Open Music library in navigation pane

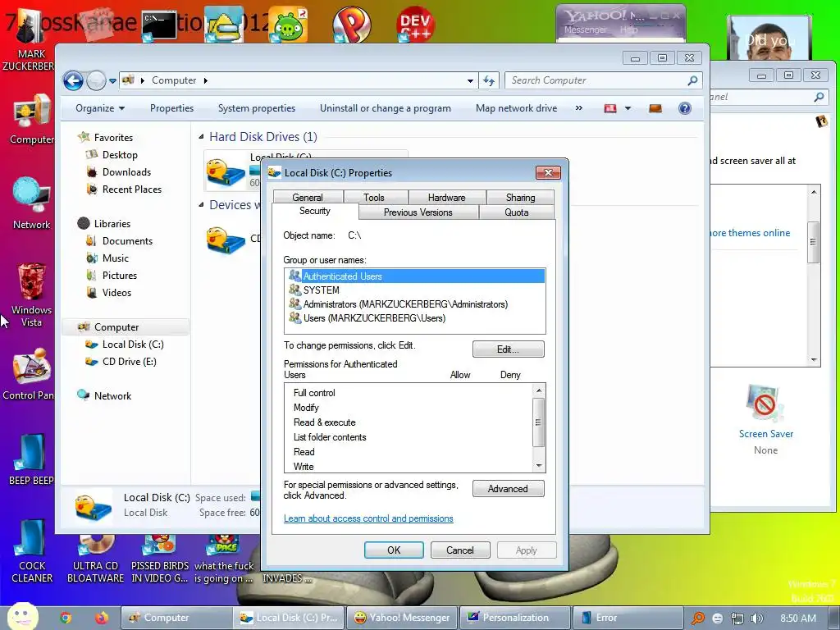(x=116, y=258)
